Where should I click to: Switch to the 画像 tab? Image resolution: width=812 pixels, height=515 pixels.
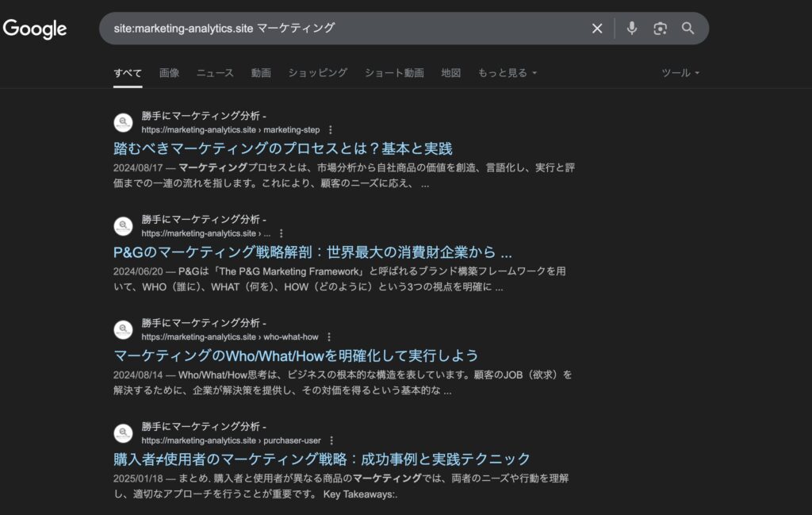(x=170, y=73)
